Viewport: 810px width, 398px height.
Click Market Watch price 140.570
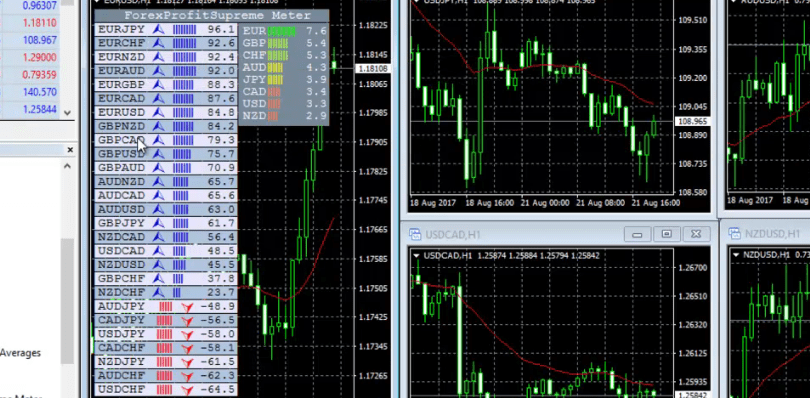click(39, 93)
